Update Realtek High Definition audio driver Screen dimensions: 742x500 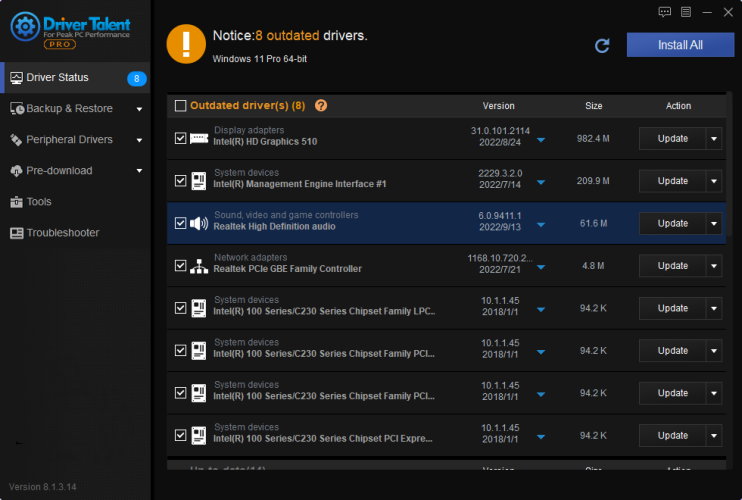[x=672, y=223]
